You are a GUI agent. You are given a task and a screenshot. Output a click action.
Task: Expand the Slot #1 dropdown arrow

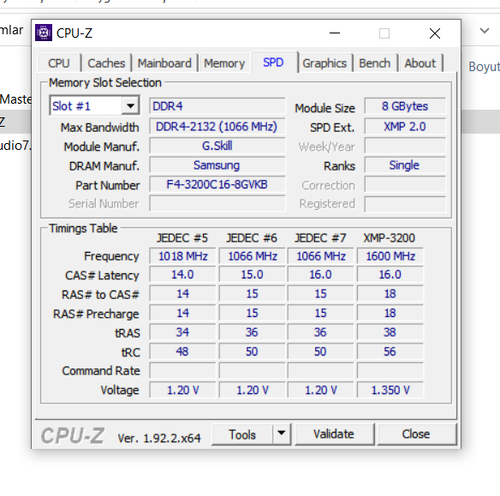tap(130, 106)
